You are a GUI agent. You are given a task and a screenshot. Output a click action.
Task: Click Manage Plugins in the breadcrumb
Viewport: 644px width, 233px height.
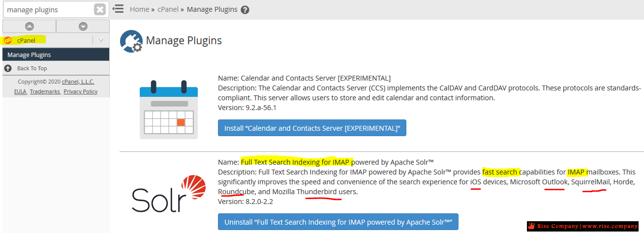(x=212, y=9)
